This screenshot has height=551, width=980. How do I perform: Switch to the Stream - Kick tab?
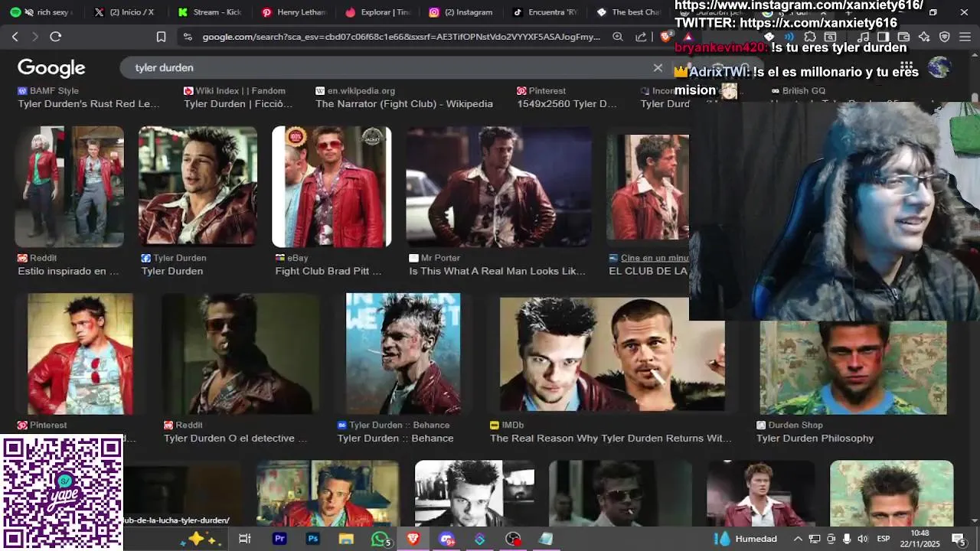pyautogui.click(x=210, y=12)
